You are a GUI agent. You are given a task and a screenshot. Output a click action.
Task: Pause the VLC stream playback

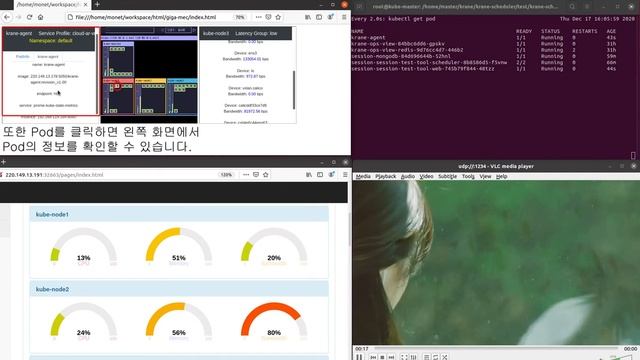tap(359, 357)
